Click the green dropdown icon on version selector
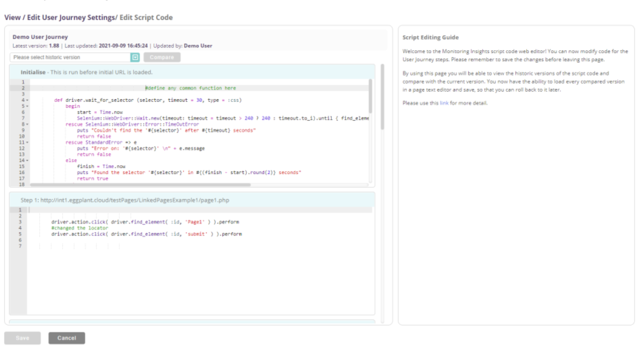644x349 pixels. click(x=135, y=57)
